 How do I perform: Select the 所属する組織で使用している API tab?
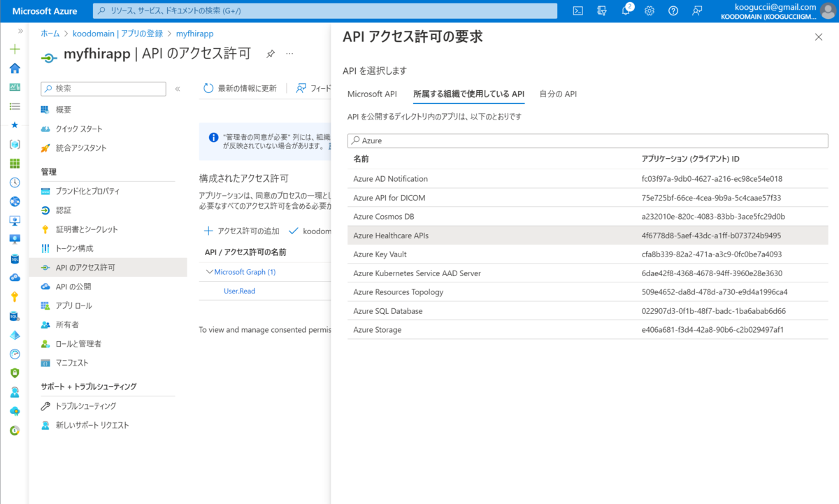[x=468, y=94]
